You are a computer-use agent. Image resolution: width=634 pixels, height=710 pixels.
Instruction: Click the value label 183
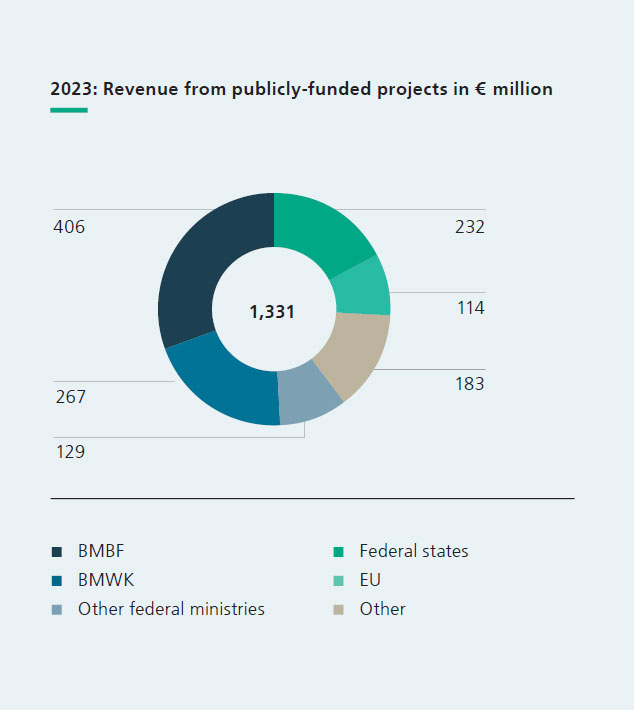point(470,384)
